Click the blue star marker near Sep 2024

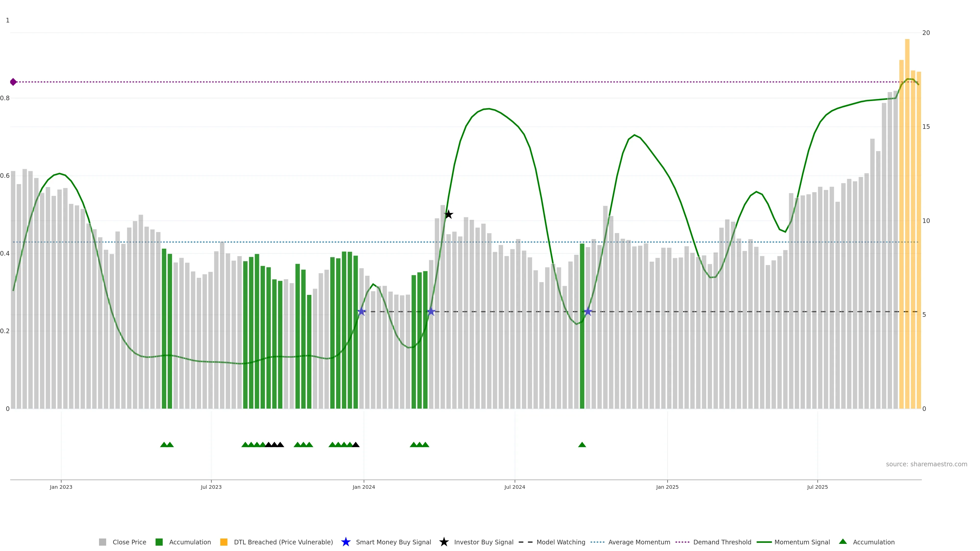[588, 311]
